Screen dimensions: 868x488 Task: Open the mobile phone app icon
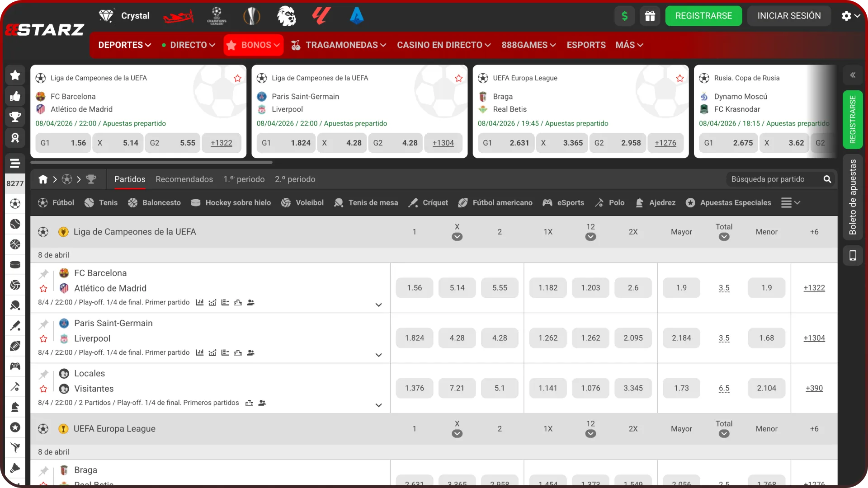(853, 255)
